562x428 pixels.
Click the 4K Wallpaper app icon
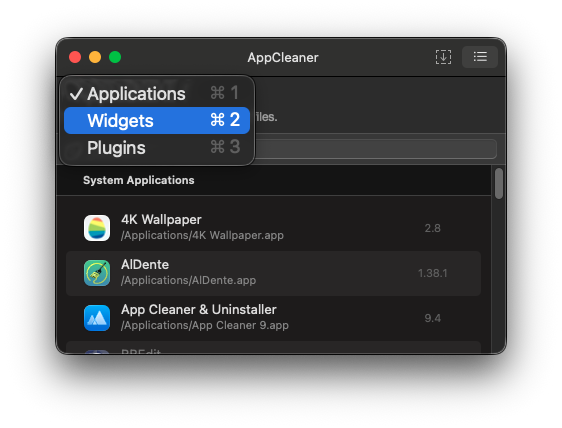point(97,228)
